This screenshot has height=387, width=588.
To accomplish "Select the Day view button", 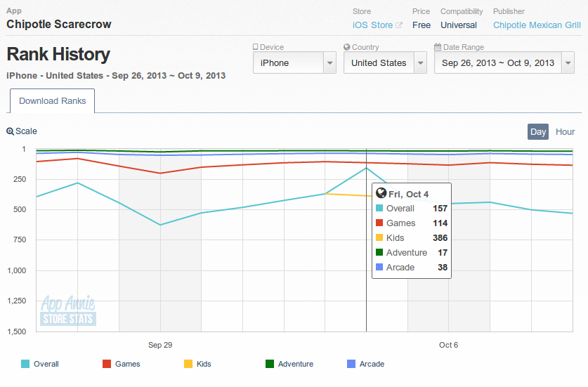I will point(538,131).
